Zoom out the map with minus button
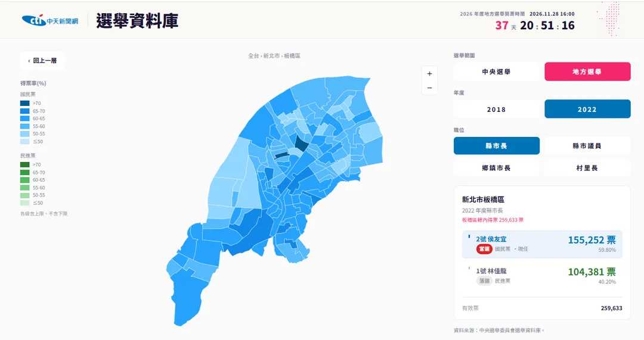This screenshot has width=644, height=340. (x=429, y=88)
